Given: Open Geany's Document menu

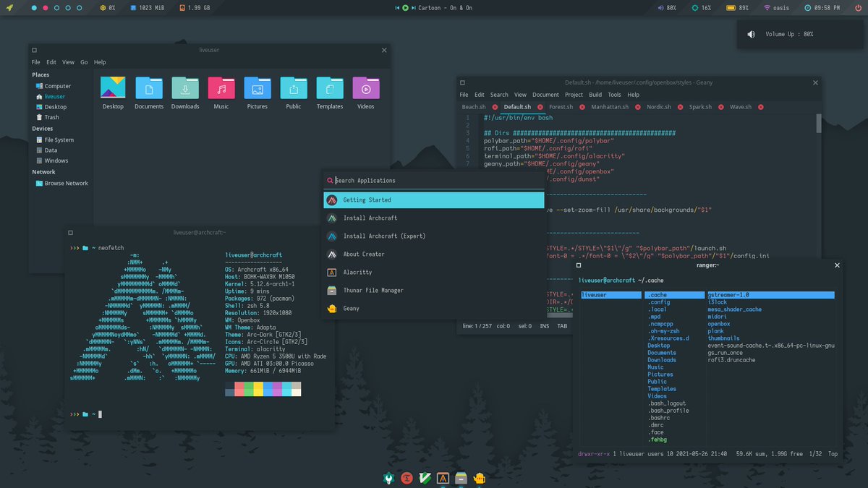Looking at the screenshot, I should click(x=545, y=95).
